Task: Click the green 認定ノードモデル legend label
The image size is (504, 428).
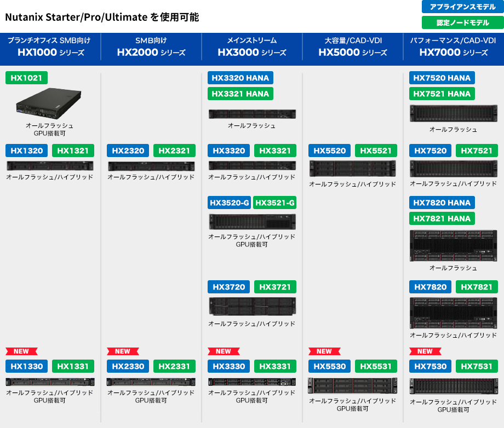Action: click(463, 22)
